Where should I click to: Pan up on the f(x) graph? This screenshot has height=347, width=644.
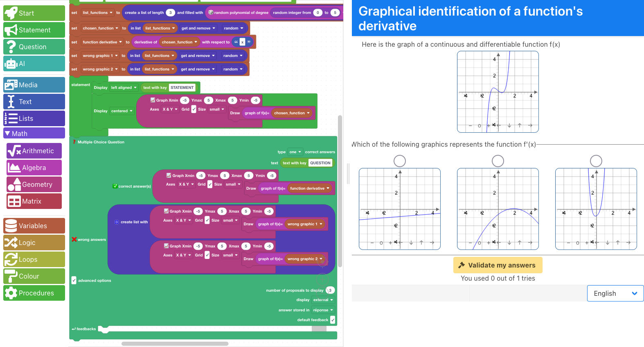[520, 125]
